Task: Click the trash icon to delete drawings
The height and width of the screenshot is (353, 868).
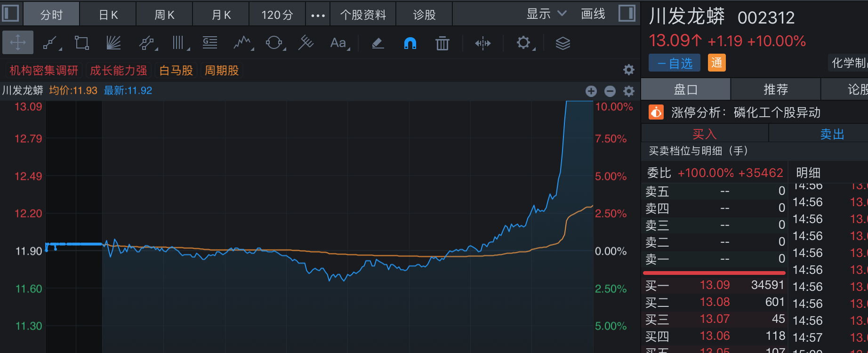Action: [442, 43]
